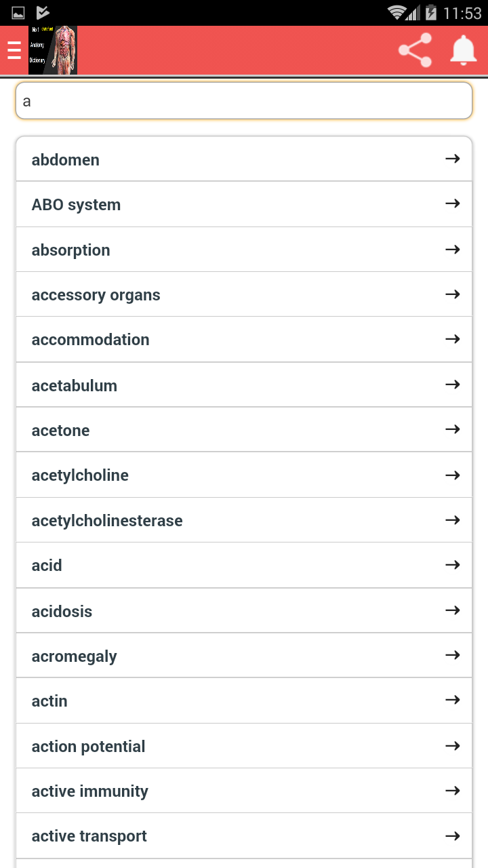Tap the anatomy dictionary app logo

click(x=53, y=50)
